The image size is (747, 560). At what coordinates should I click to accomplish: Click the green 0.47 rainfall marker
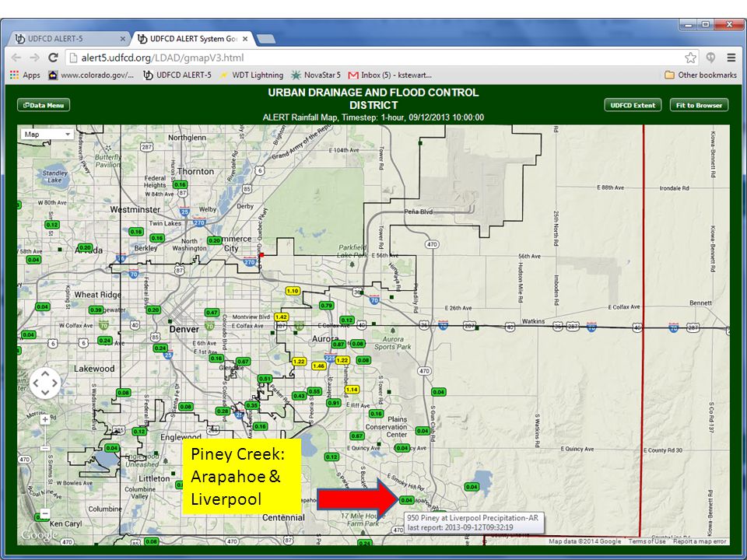212,313
